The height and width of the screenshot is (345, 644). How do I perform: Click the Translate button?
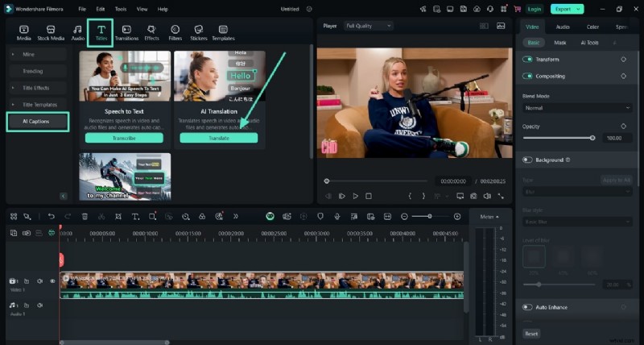(218, 138)
